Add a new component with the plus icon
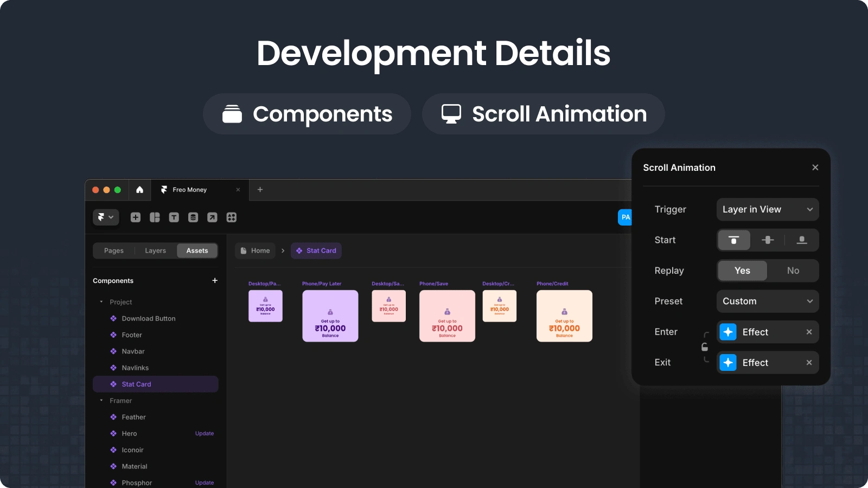This screenshot has width=868, height=488. point(215,280)
